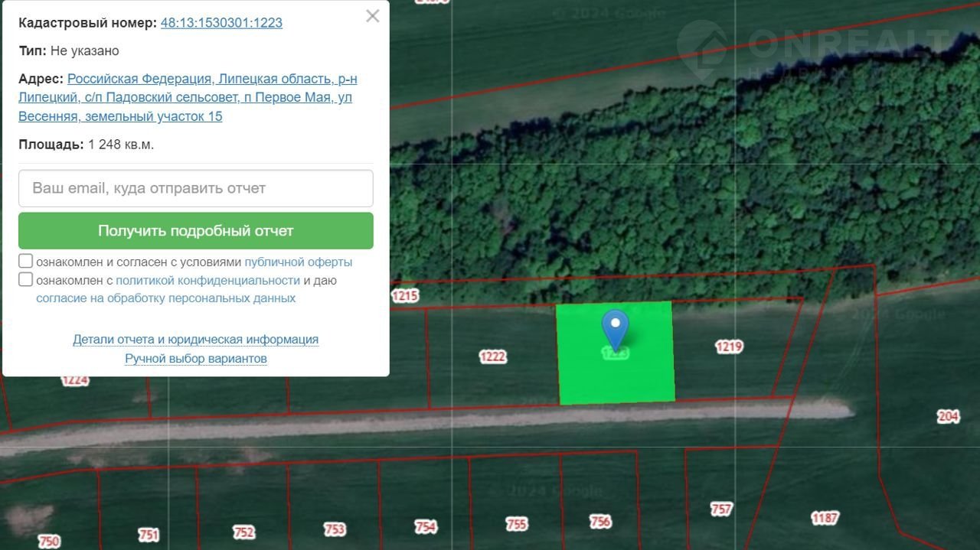This screenshot has height=550, width=980.
Task: Open cadastral number 48:13:1530301:1223 link
Action: (x=221, y=23)
